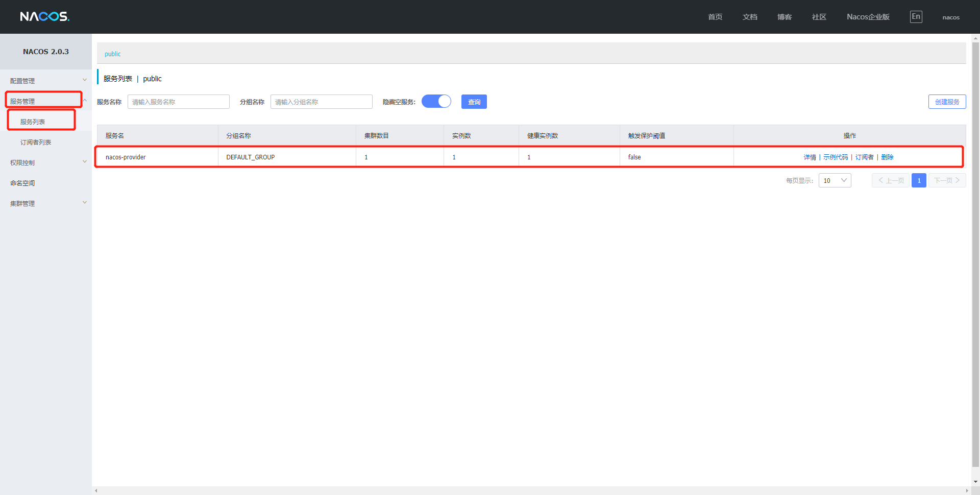
Task: Open Nacos企业版 link
Action: (x=868, y=17)
